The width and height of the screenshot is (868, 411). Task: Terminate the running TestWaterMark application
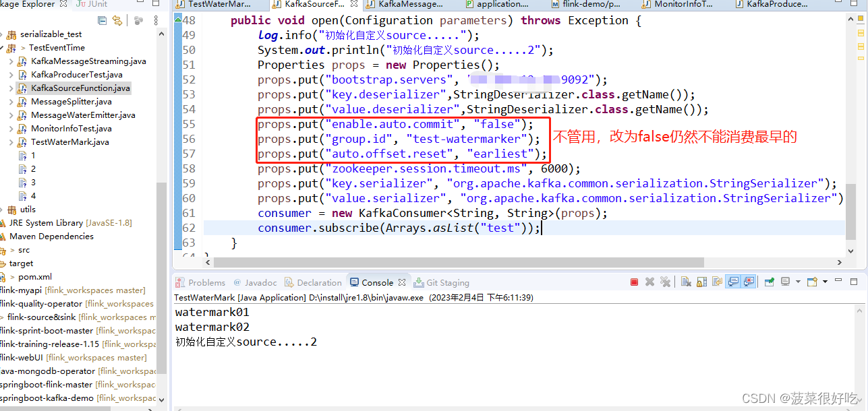(635, 282)
